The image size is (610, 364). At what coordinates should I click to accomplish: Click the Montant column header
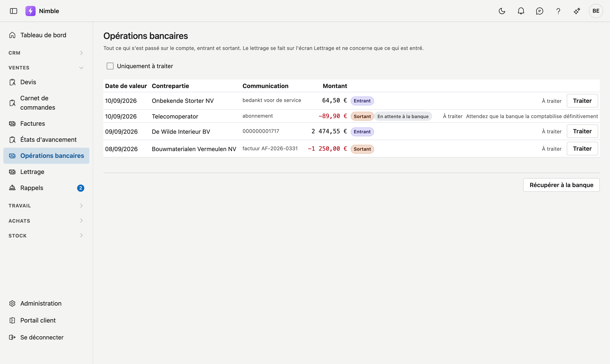(335, 86)
